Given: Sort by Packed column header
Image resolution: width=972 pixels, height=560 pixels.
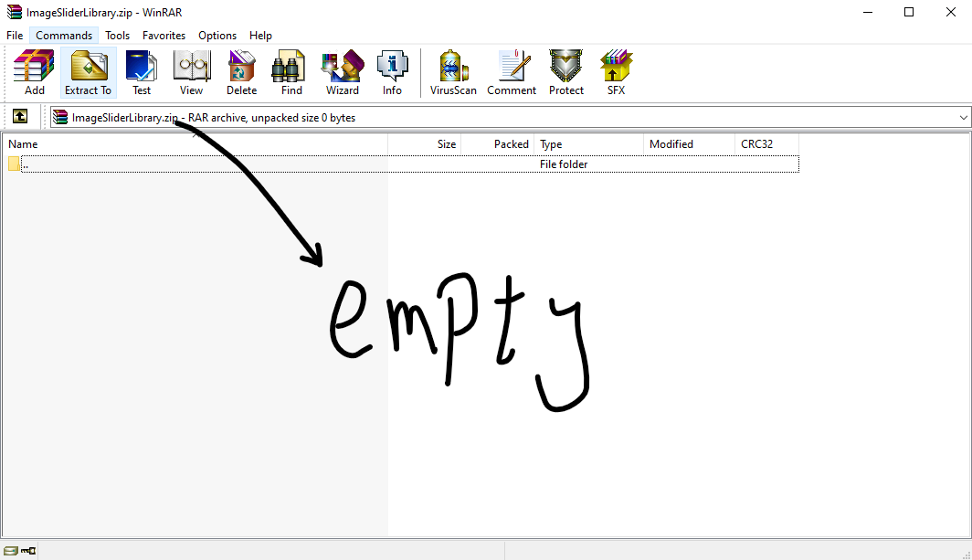Looking at the screenshot, I should [x=498, y=143].
